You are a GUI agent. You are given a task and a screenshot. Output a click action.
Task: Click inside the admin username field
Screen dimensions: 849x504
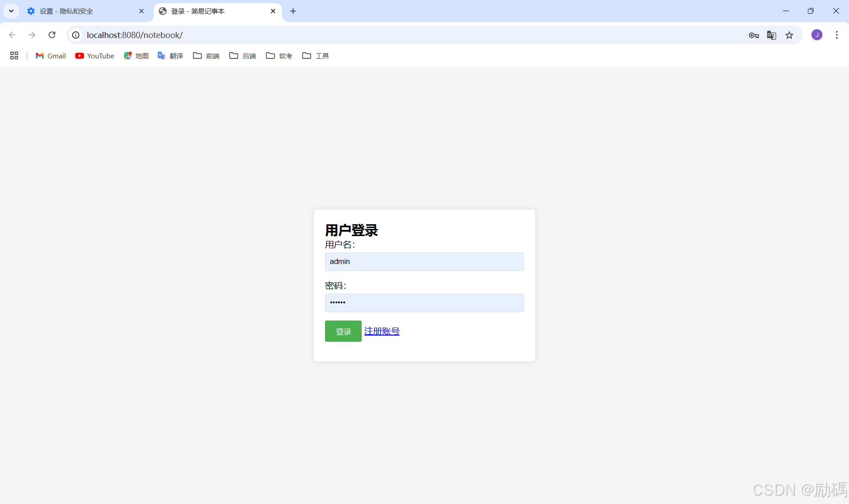[424, 261]
